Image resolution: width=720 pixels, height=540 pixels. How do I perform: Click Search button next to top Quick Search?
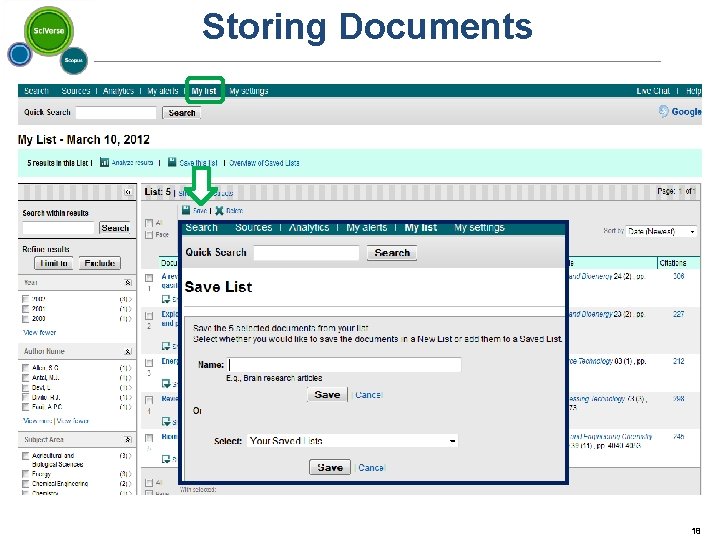pos(182,113)
